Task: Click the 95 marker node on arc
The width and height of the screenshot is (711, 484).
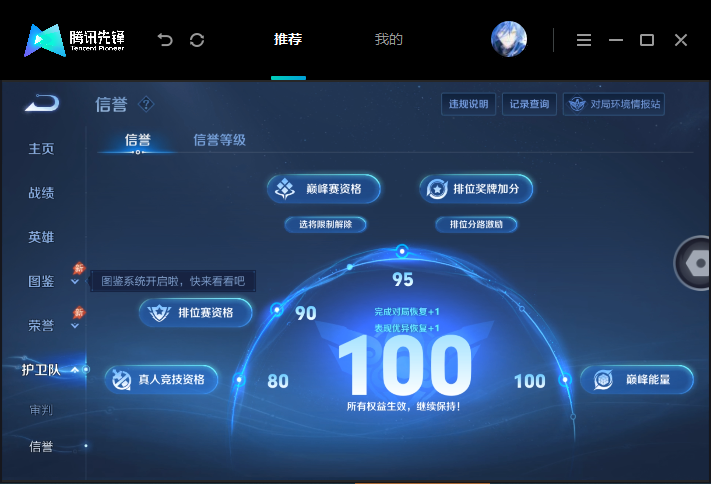Action: point(402,251)
